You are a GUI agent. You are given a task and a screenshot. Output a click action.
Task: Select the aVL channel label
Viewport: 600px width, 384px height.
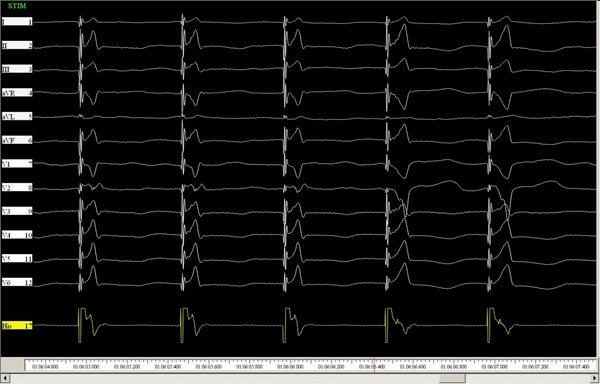tap(17, 117)
